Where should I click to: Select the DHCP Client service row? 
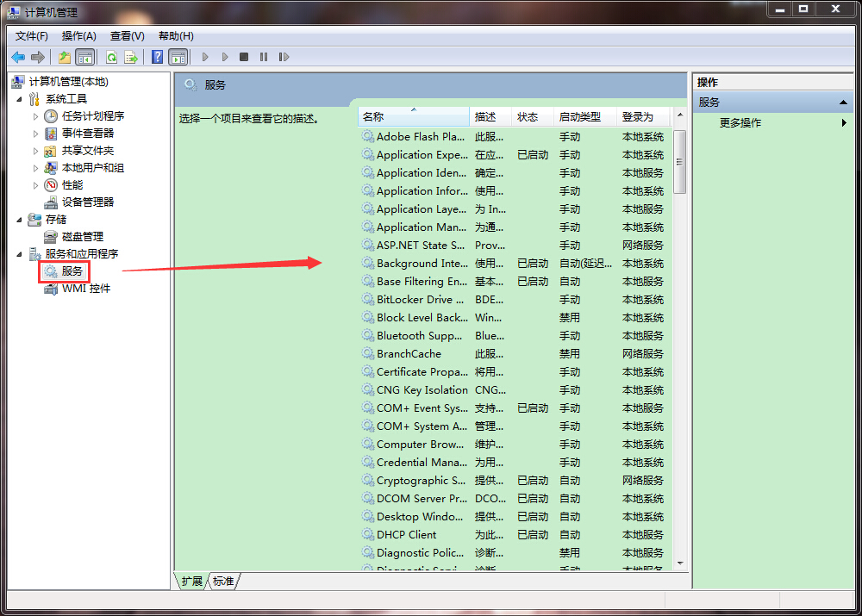pos(406,535)
